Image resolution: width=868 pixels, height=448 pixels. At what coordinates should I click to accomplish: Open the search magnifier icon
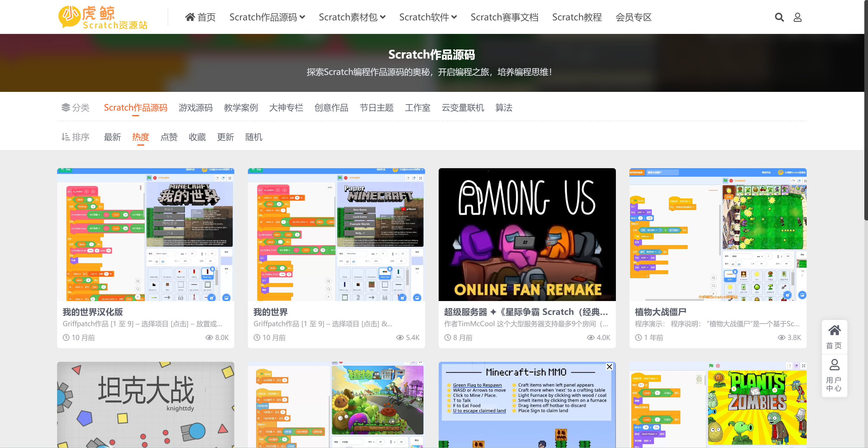pos(779,17)
